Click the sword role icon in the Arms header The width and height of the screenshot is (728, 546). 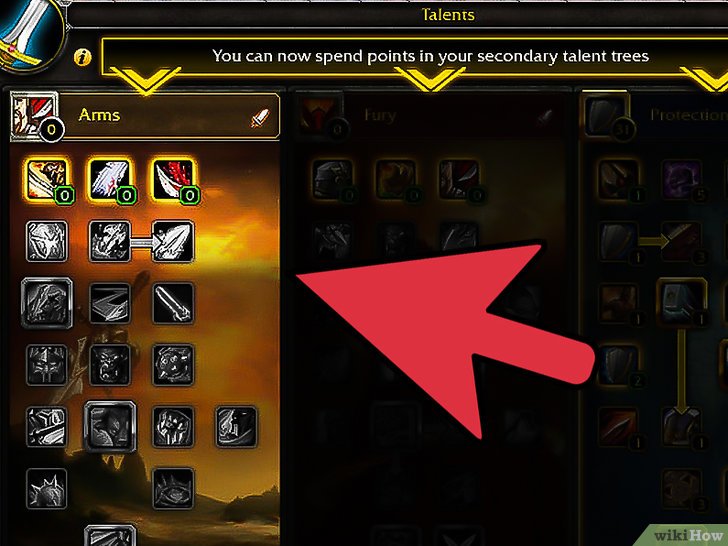[260, 117]
